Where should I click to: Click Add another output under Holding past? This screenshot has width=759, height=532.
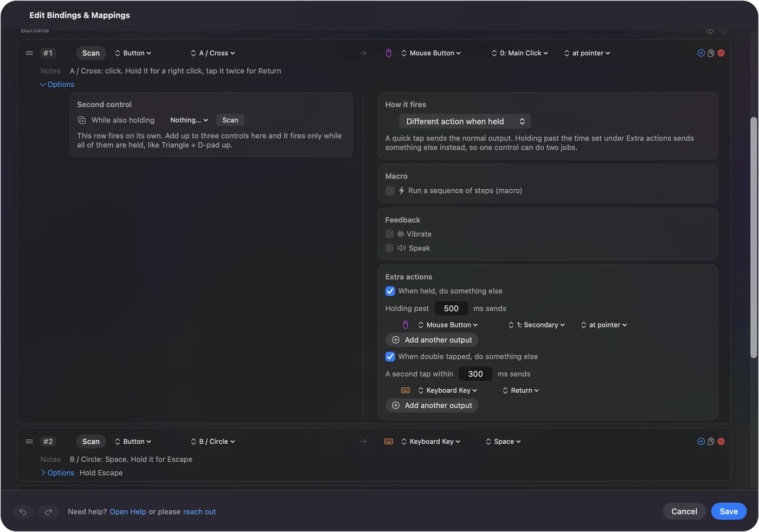coord(432,340)
